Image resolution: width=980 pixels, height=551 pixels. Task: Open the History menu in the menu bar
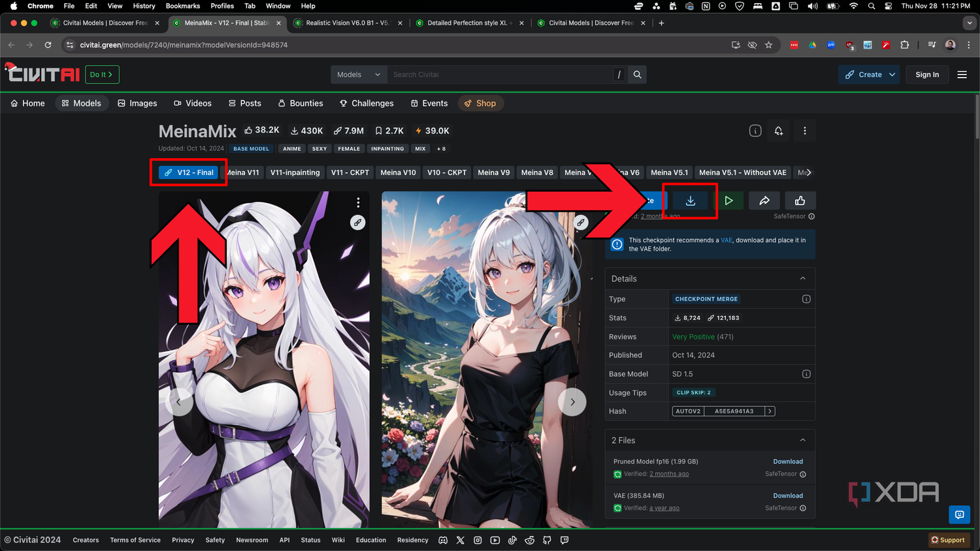144,6
